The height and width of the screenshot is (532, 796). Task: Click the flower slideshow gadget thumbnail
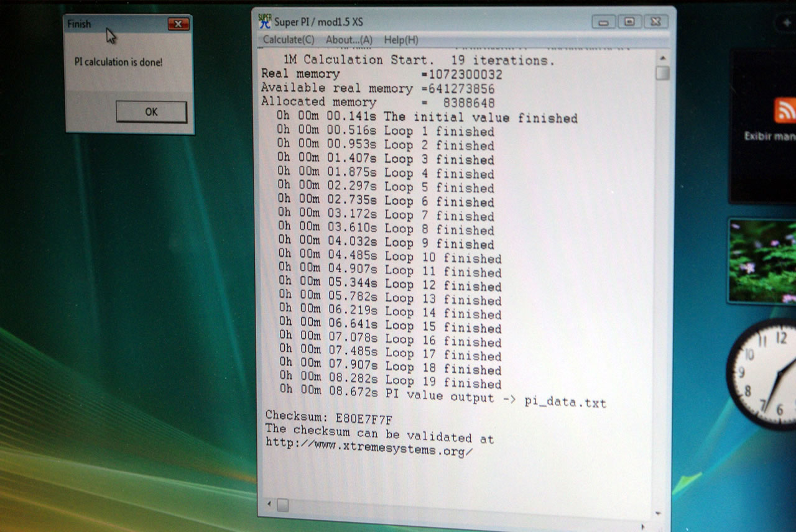tap(762, 260)
